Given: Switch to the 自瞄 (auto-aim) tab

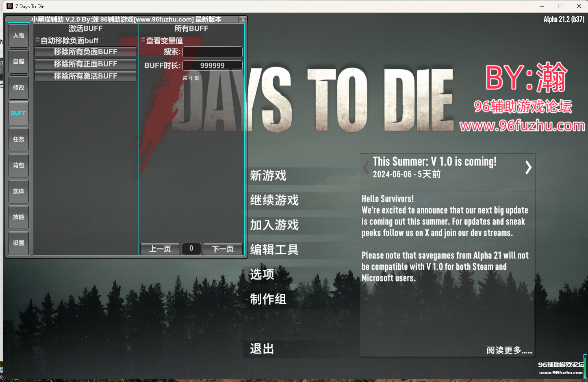Looking at the screenshot, I should coord(19,62).
